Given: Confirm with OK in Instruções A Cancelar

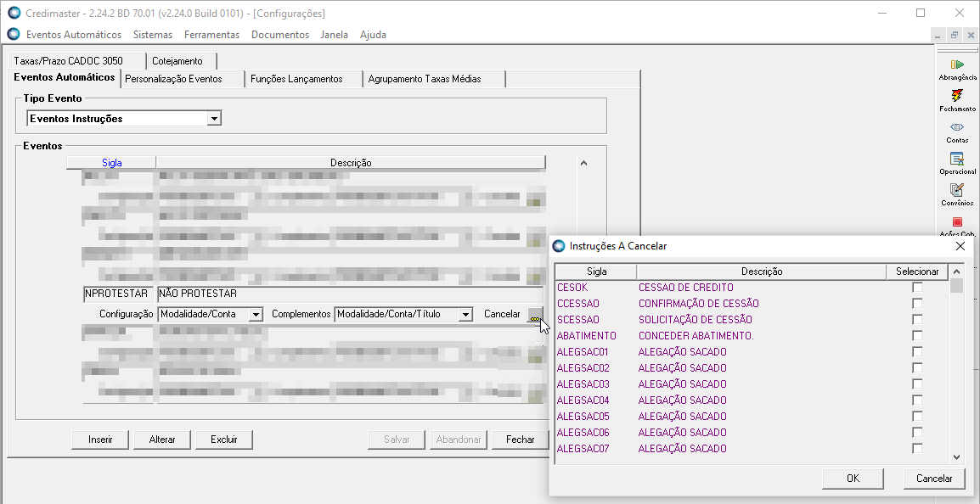Looking at the screenshot, I should (853, 479).
